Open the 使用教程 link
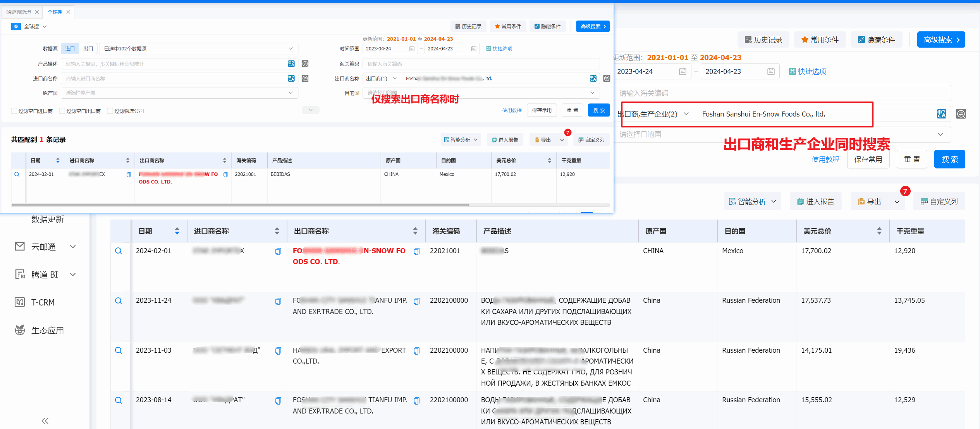Image resolution: width=980 pixels, height=429 pixels. point(511,110)
